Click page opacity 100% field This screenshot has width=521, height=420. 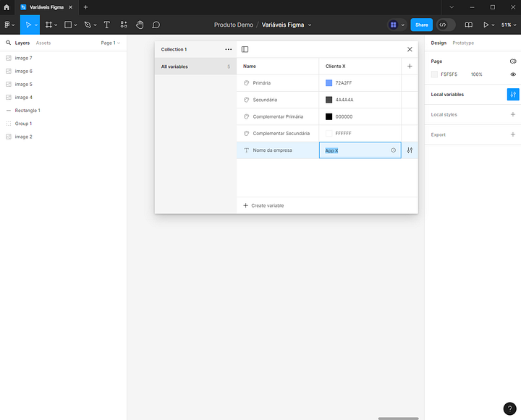[x=476, y=74]
